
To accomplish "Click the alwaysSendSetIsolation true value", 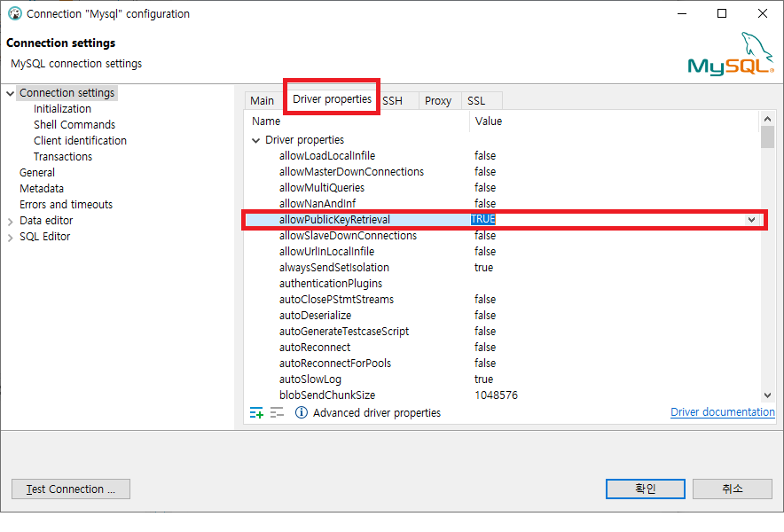I will 483,268.
